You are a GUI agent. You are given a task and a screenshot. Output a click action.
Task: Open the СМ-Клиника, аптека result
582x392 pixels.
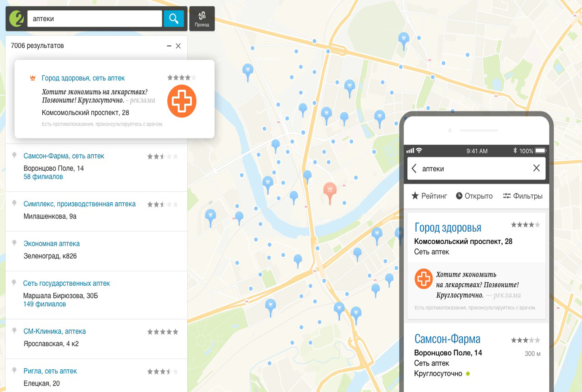pos(55,331)
